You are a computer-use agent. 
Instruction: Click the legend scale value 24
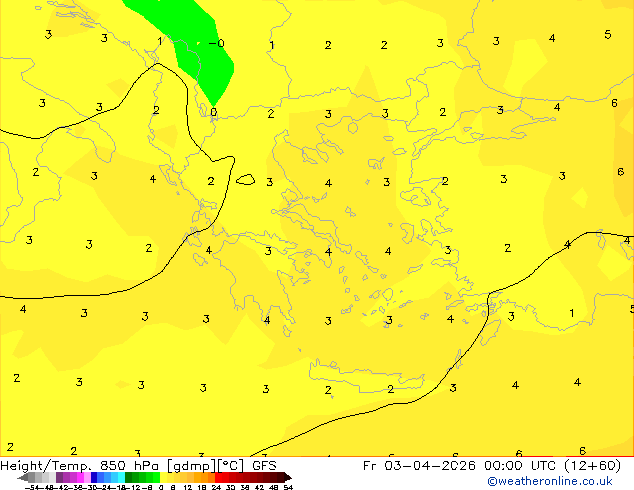pyautogui.click(x=216, y=487)
